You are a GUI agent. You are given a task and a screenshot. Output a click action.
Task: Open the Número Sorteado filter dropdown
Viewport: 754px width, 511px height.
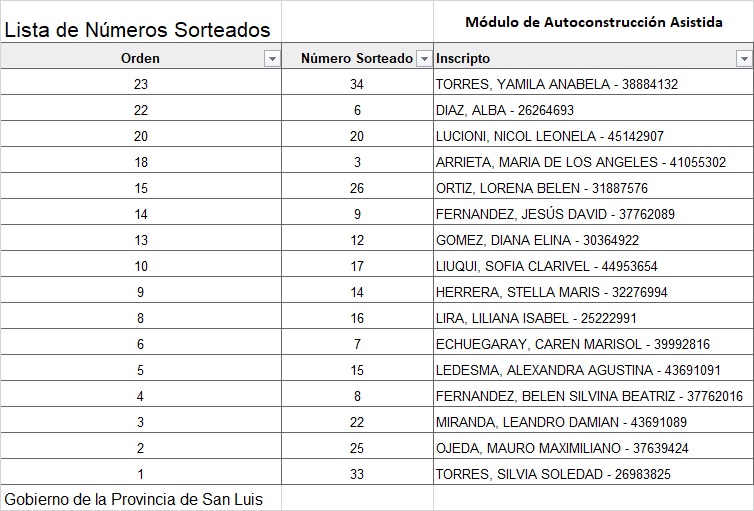click(424, 59)
